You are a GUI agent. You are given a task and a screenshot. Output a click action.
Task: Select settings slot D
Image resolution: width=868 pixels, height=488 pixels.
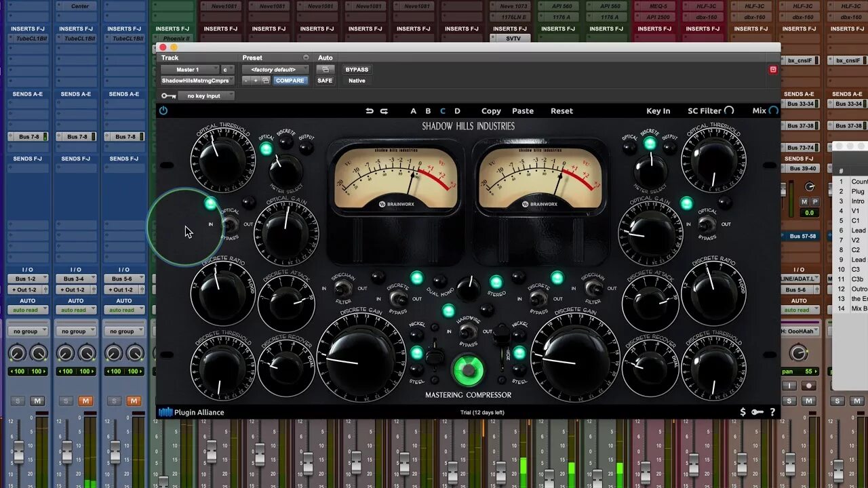click(x=457, y=110)
